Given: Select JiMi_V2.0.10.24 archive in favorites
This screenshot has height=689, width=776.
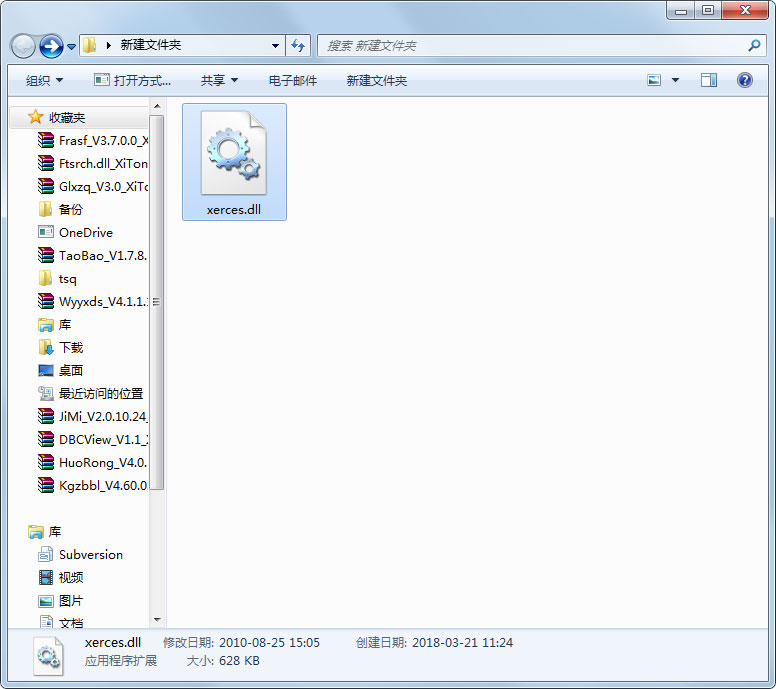Looking at the screenshot, I should point(93,416).
